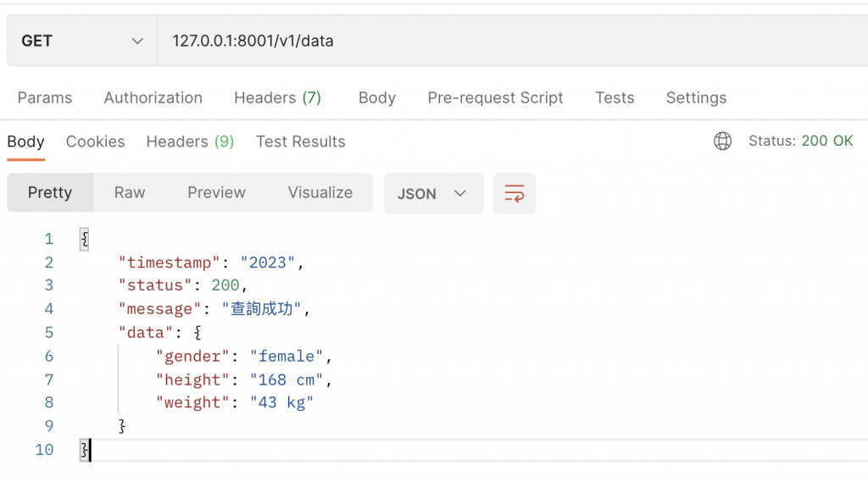Open the JSON format dropdown
This screenshot has width=868, height=481.
(433, 193)
